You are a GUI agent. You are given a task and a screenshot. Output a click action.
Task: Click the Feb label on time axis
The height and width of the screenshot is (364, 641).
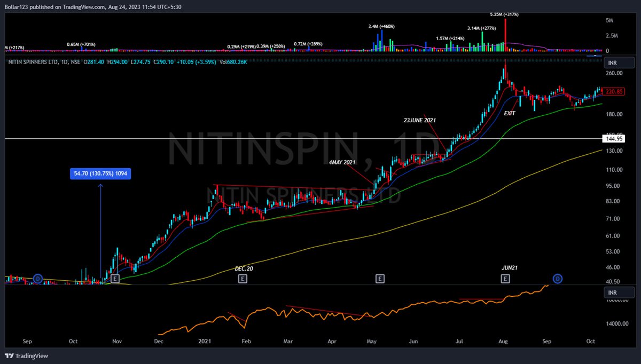click(246, 341)
